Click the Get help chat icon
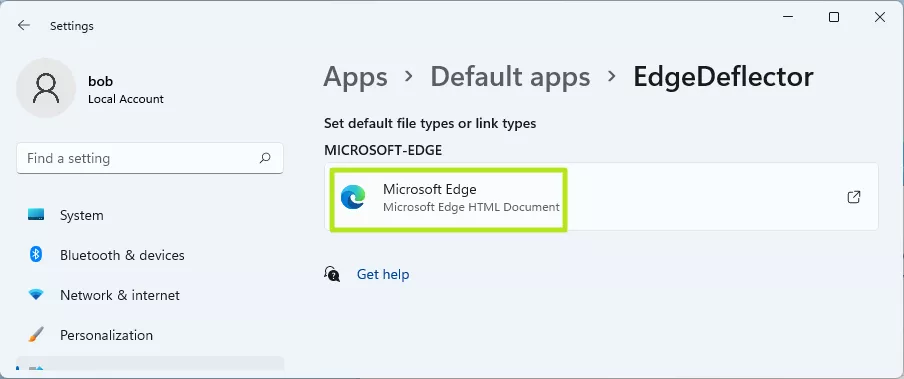This screenshot has height=379, width=904. (332, 274)
